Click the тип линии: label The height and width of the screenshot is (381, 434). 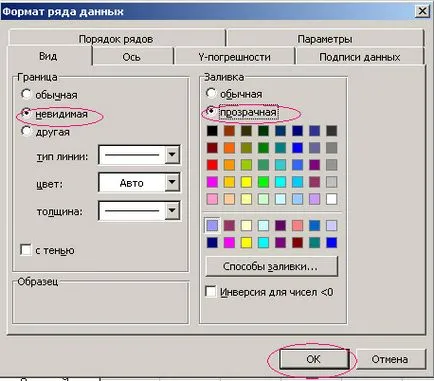pyautogui.click(x=62, y=156)
